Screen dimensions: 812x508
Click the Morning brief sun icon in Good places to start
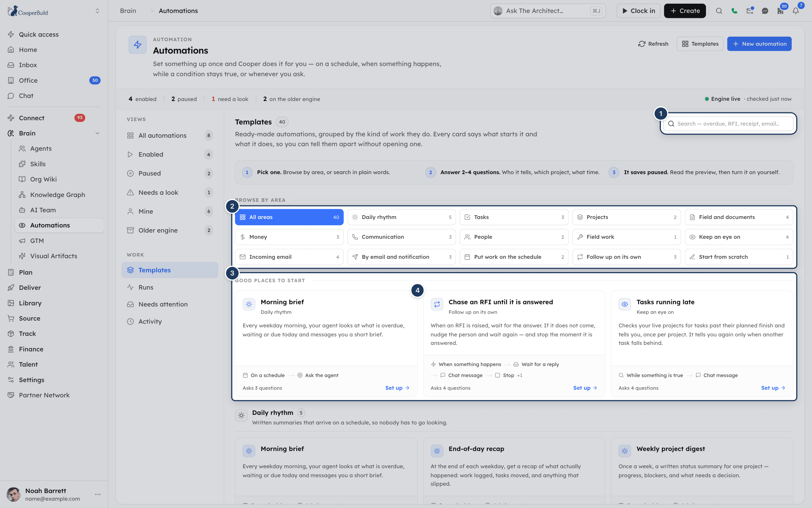pyautogui.click(x=249, y=304)
